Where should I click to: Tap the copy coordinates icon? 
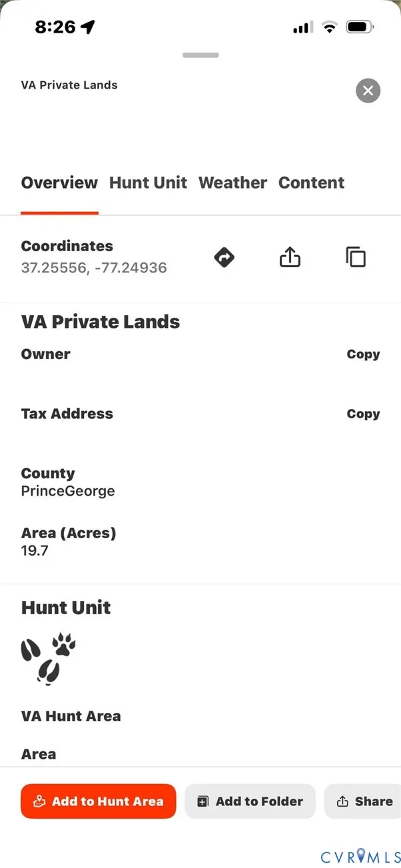[356, 257]
